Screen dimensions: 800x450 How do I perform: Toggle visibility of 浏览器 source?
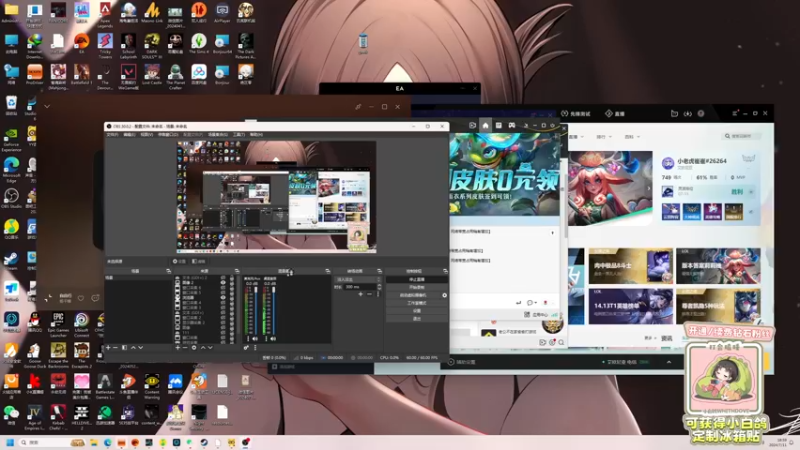222,297
